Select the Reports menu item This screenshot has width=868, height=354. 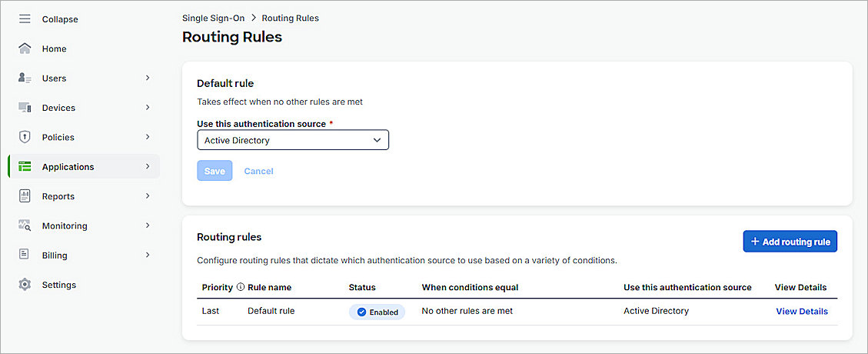pyautogui.click(x=58, y=196)
